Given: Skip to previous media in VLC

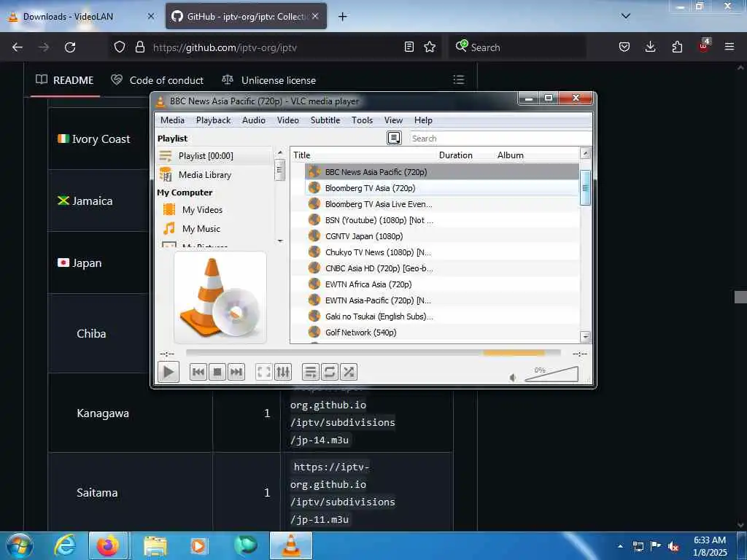Looking at the screenshot, I should point(198,372).
